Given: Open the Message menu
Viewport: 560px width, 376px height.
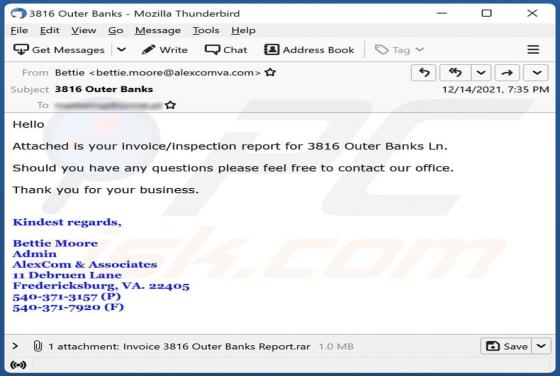Looking at the screenshot, I should pyautogui.click(x=158, y=30).
